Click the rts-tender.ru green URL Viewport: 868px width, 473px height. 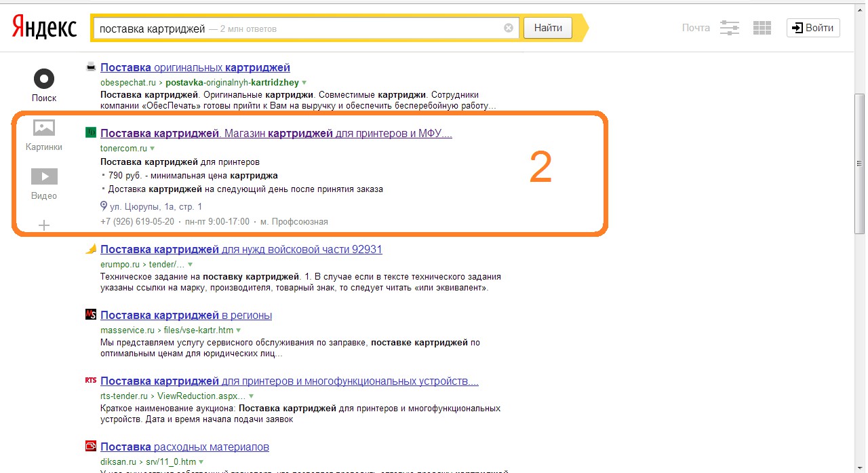click(x=124, y=396)
